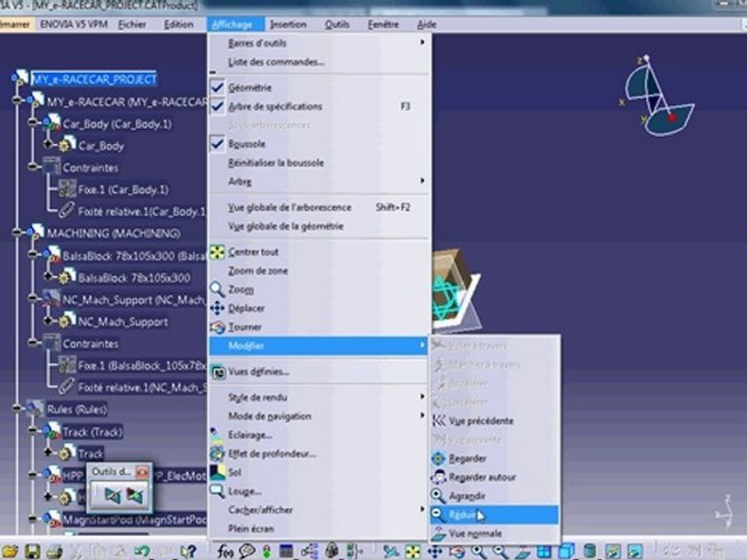The width and height of the screenshot is (747, 560).
Task: Choose Réinitialiser la boussole entry
Action: [x=319, y=163]
